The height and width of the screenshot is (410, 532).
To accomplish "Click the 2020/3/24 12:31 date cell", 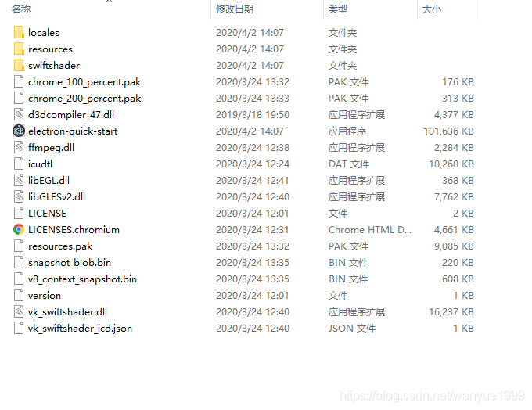I will click(x=253, y=230).
